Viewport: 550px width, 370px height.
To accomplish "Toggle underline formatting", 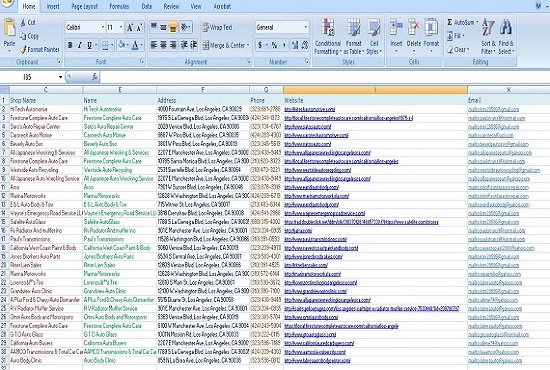I will 89,45.
